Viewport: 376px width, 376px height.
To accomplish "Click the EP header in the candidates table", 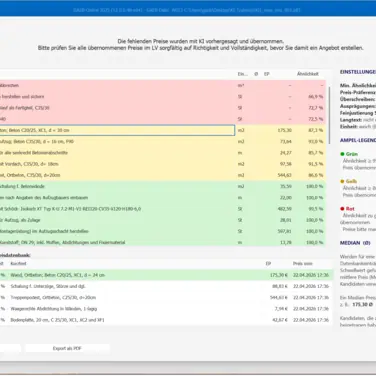I will pyautogui.click(x=268, y=264).
